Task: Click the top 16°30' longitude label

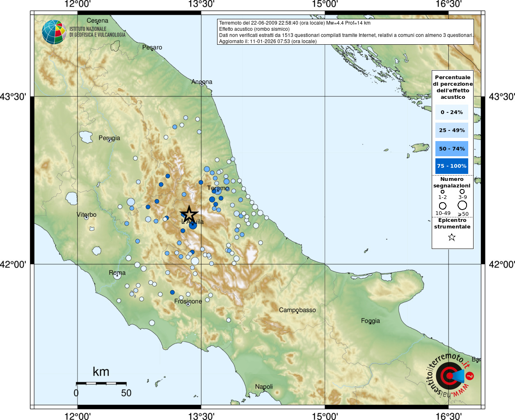Action: (449, 5)
